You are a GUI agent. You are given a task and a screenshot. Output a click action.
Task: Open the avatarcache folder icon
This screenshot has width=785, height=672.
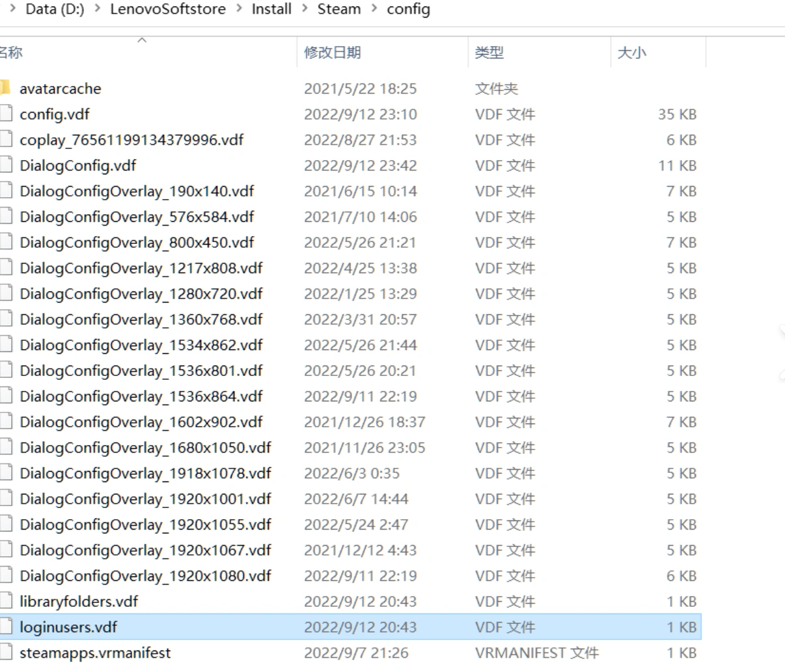pos(7,88)
